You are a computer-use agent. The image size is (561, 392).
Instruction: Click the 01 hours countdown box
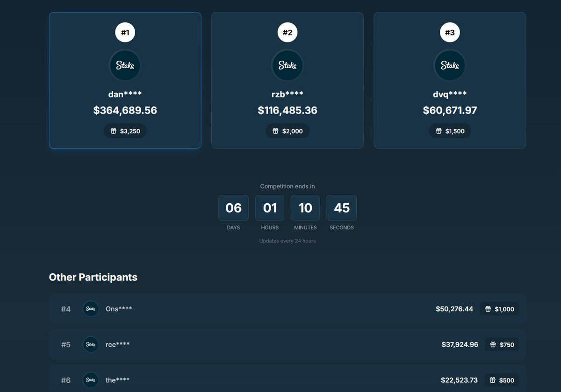point(270,208)
